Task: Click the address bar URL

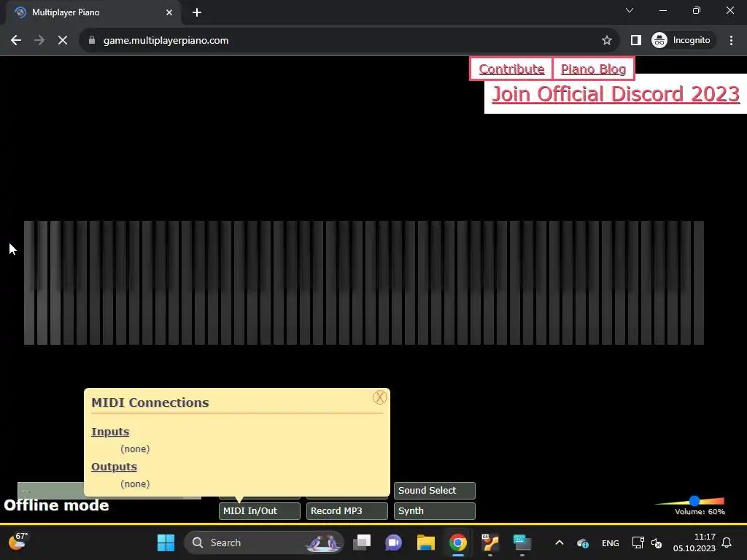Action: [166, 41]
